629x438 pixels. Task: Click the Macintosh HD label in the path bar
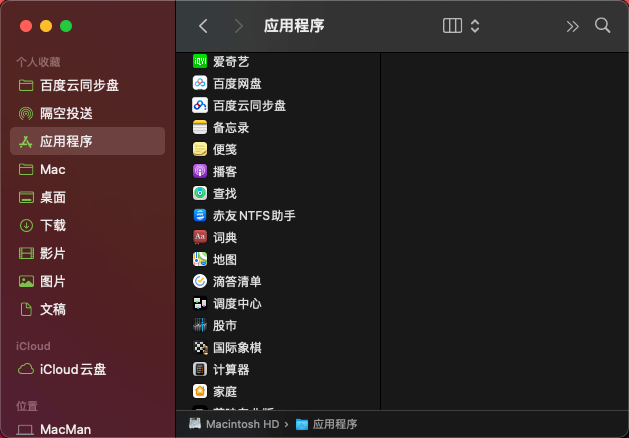point(242,424)
